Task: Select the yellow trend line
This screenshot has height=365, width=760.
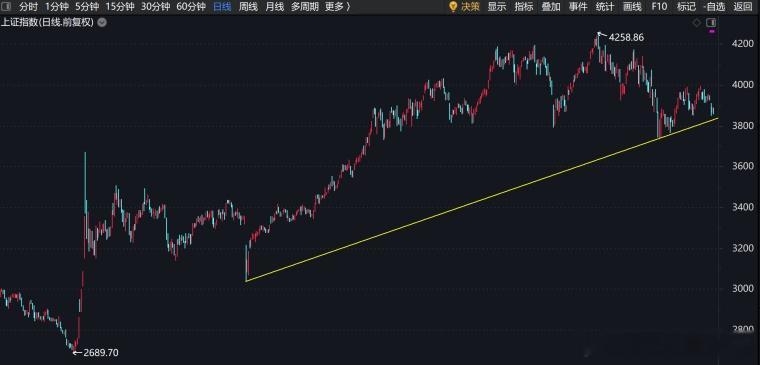Action: pos(482,199)
